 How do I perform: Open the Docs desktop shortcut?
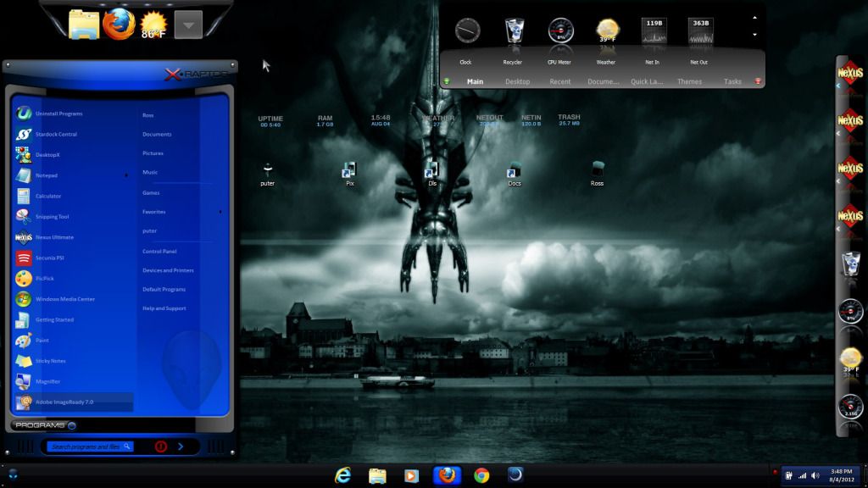(x=515, y=174)
